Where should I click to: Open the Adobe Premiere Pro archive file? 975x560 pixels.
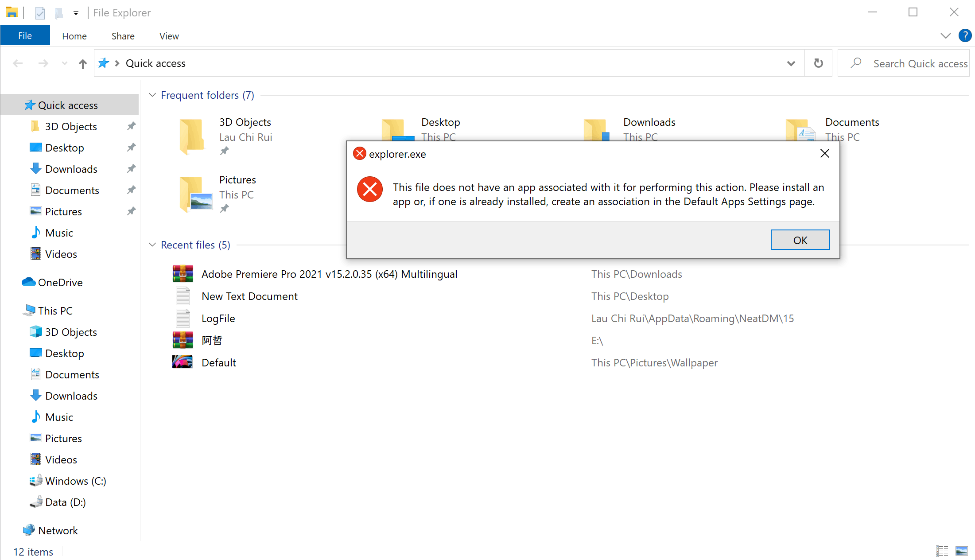[x=329, y=274]
